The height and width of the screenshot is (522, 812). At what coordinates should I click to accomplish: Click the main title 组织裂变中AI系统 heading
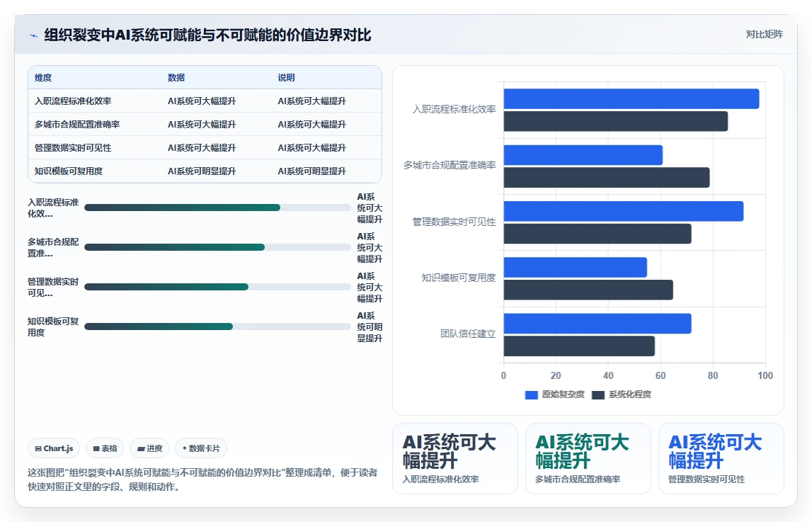(x=207, y=35)
